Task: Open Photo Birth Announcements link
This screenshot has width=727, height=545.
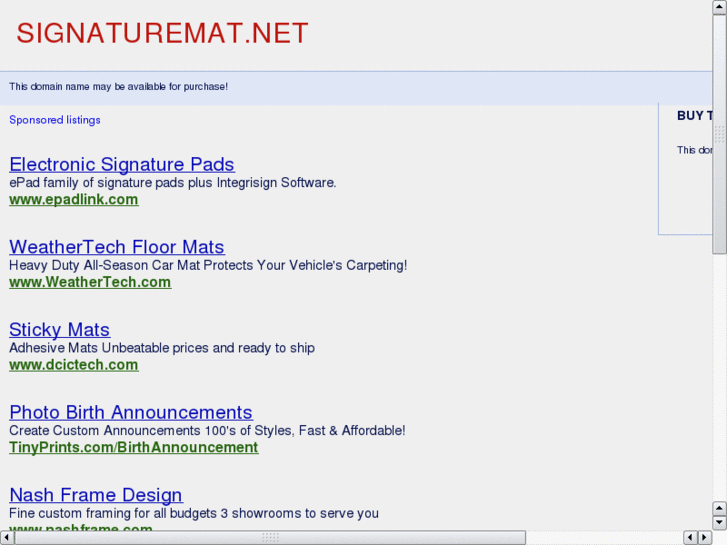Action: [x=131, y=412]
